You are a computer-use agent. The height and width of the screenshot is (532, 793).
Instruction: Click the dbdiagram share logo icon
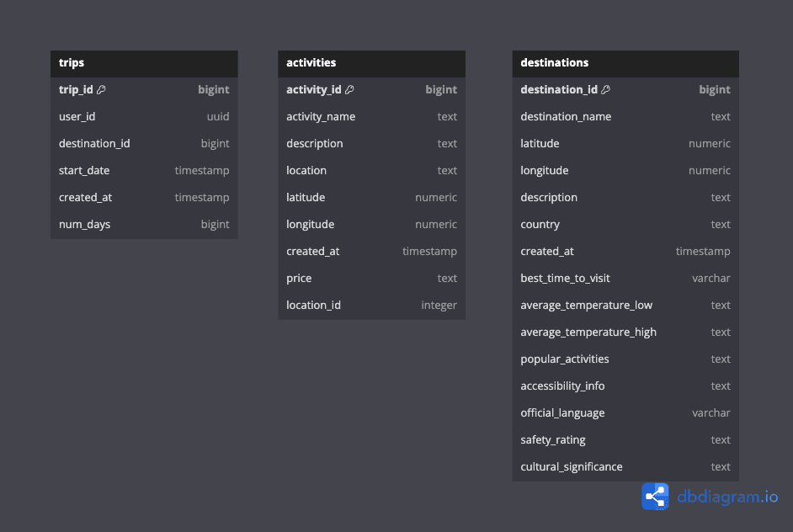[x=656, y=497]
